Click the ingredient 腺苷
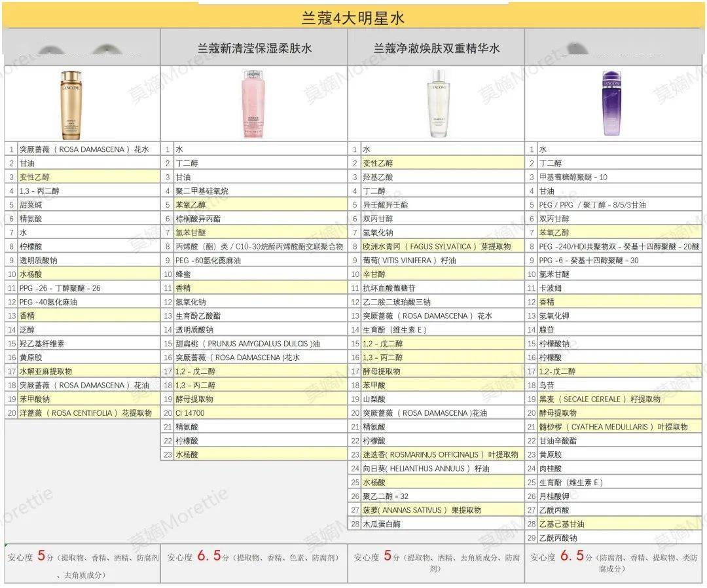707x588 pixels. pyautogui.click(x=547, y=329)
